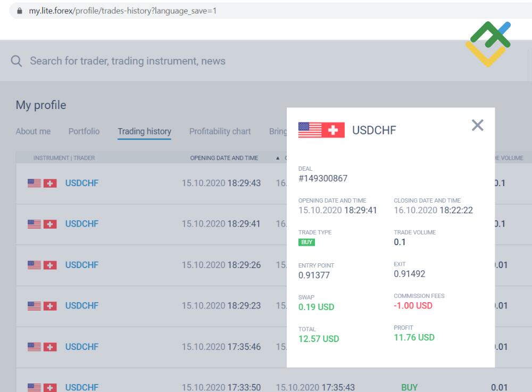Click flag icons of the 18:29:26 trade row
The height and width of the screenshot is (392, 532).
pyautogui.click(x=42, y=265)
